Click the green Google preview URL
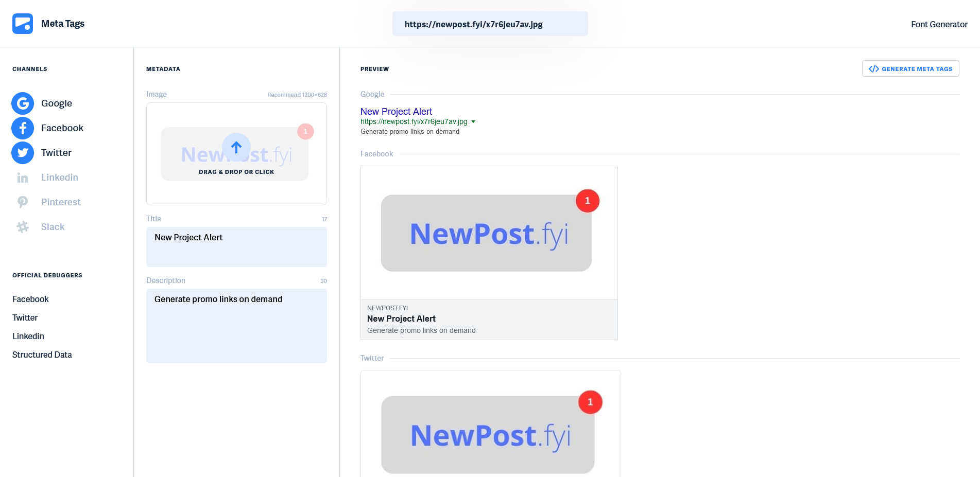 click(x=414, y=122)
